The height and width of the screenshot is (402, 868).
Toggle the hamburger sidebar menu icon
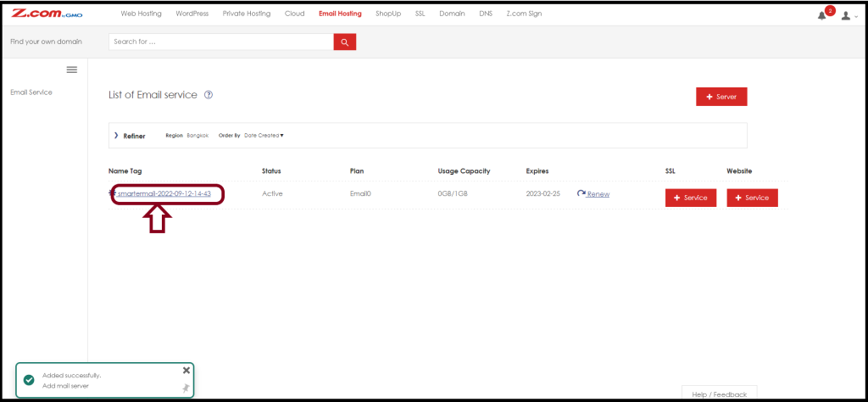click(x=72, y=70)
